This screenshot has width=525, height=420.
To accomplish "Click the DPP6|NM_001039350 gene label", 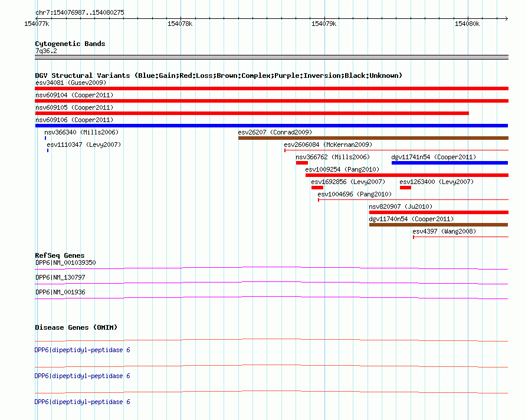I will click(x=65, y=262).
